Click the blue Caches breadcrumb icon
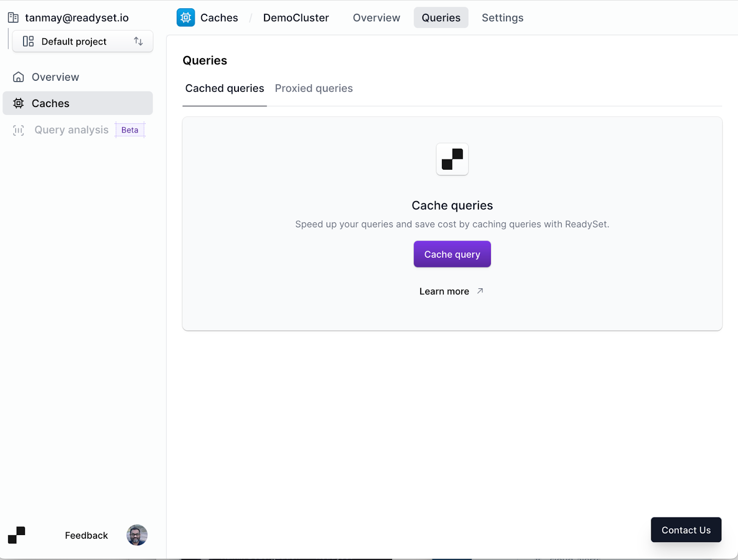The image size is (738, 560). pyautogui.click(x=186, y=18)
